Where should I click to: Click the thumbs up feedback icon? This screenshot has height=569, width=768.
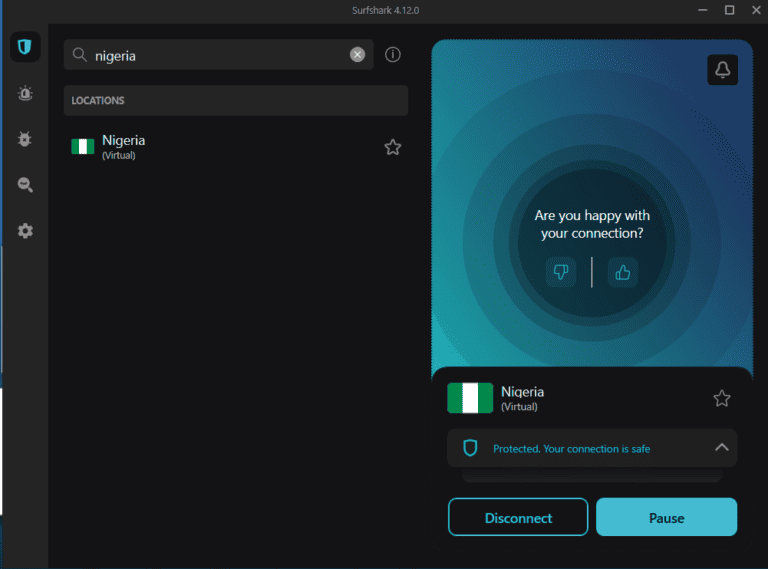tap(623, 272)
